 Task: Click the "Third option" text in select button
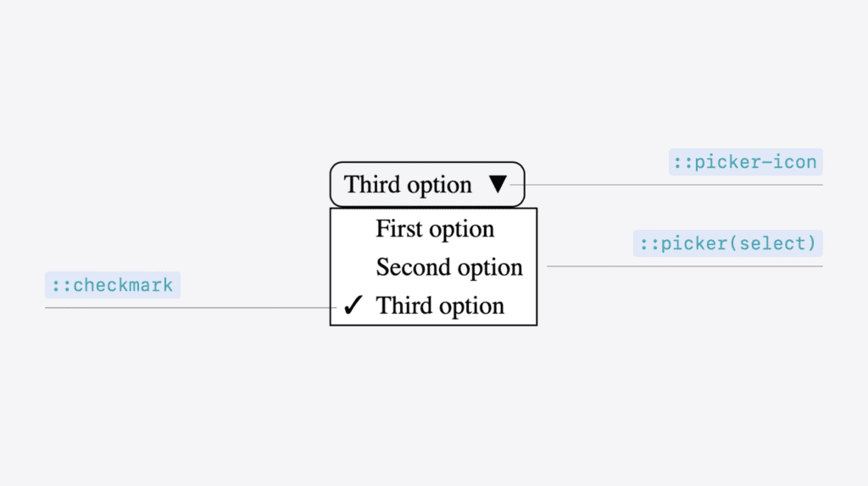[x=408, y=185]
